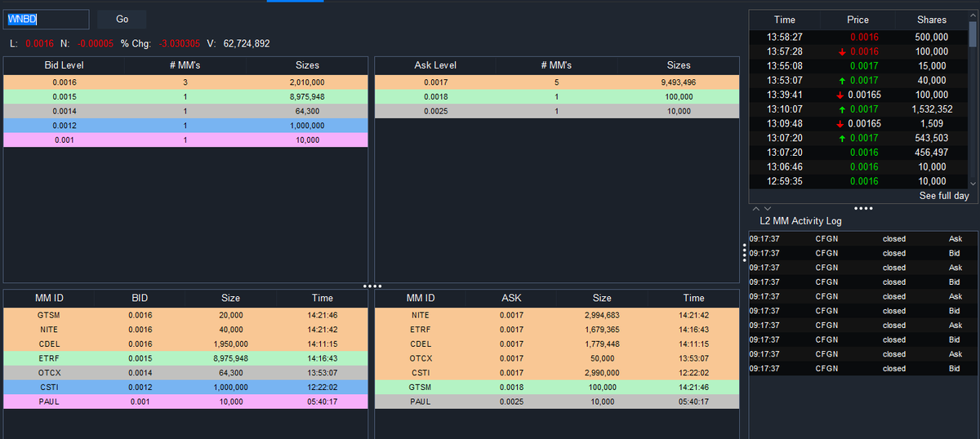The height and width of the screenshot is (439, 980).
Task: Select the 0.0017 ask level row
Action: point(557,82)
